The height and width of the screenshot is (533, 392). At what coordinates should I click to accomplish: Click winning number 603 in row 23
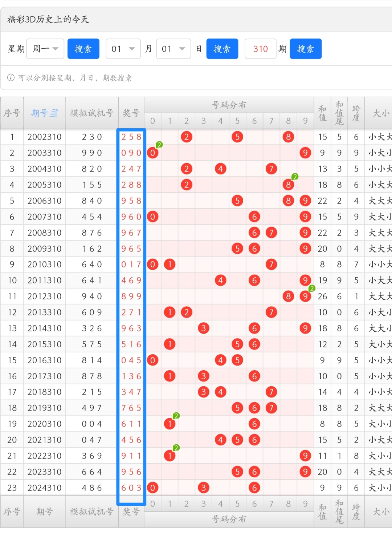tap(131, 488)
